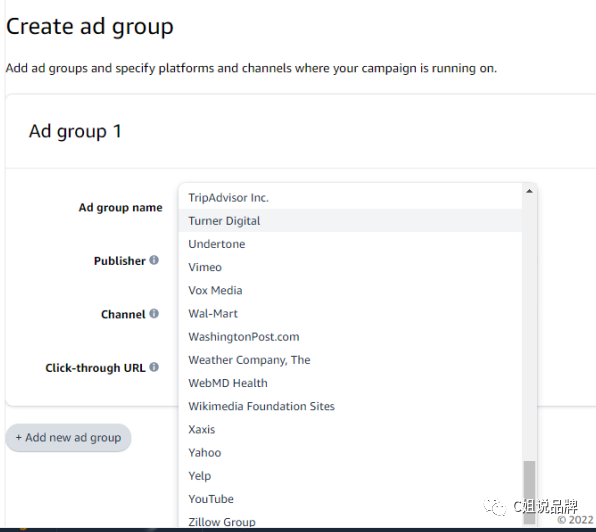
Task: Choose WashingtonPost.com from the list
Action: tap(350, 337)
